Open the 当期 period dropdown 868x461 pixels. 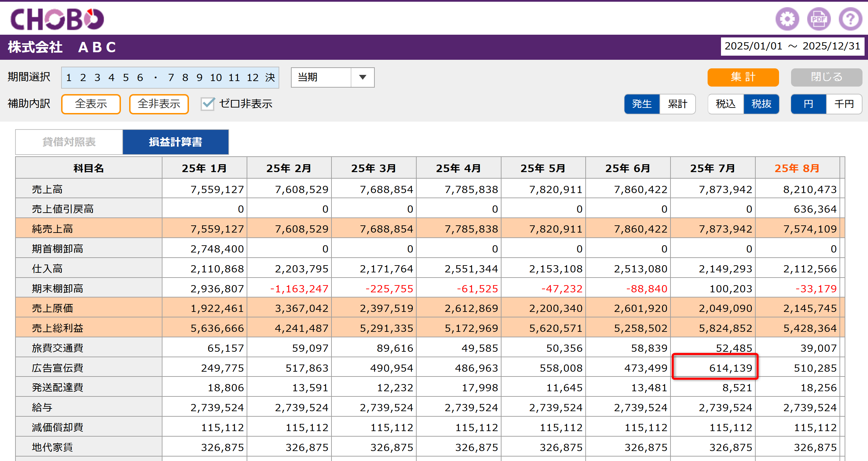[332, 77]
